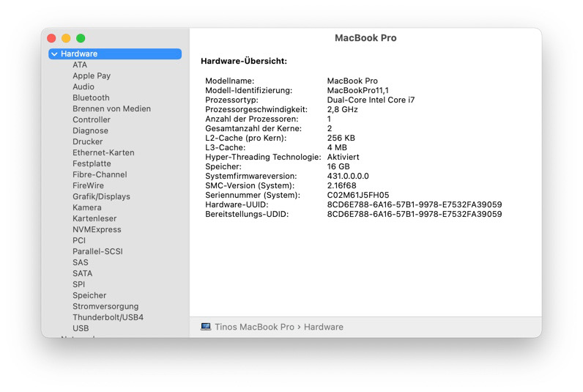Open the NVMExpress entry
583x392 pixels.
click(97, 229)
